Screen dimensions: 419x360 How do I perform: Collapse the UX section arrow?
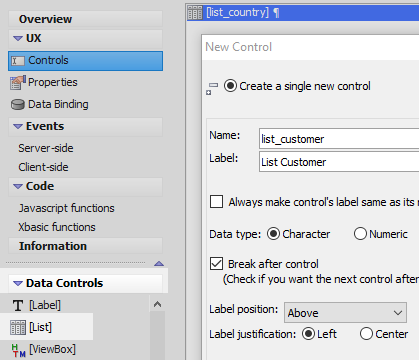pos(18,38)
